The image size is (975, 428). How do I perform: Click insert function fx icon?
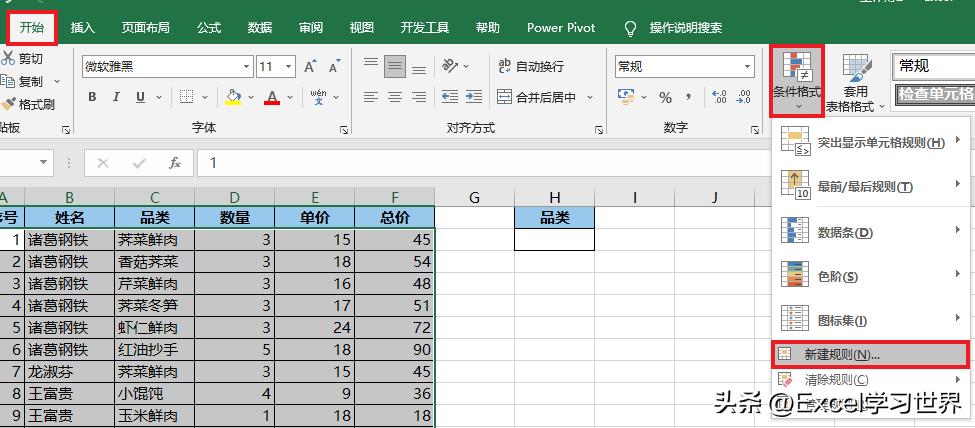click(175, 163)
